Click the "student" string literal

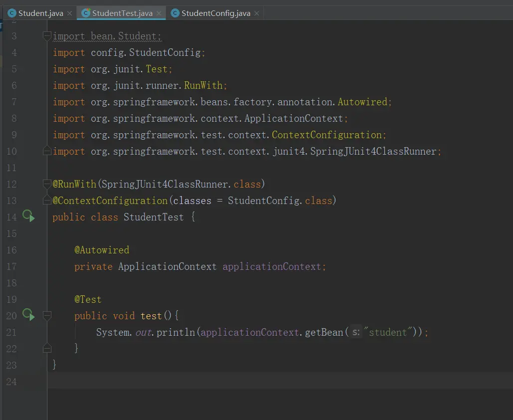pyautogui.click(x=388, y=332)
